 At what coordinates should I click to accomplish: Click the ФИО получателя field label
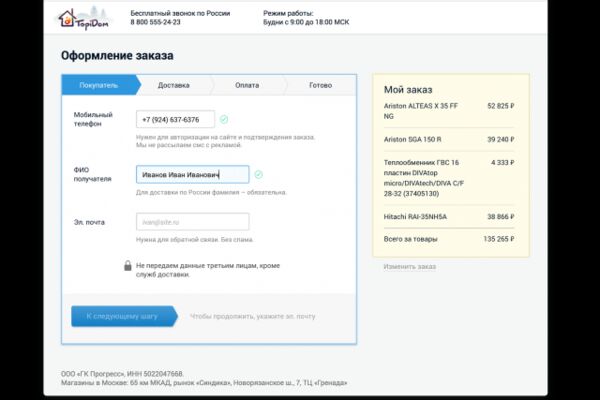point(92,175)
